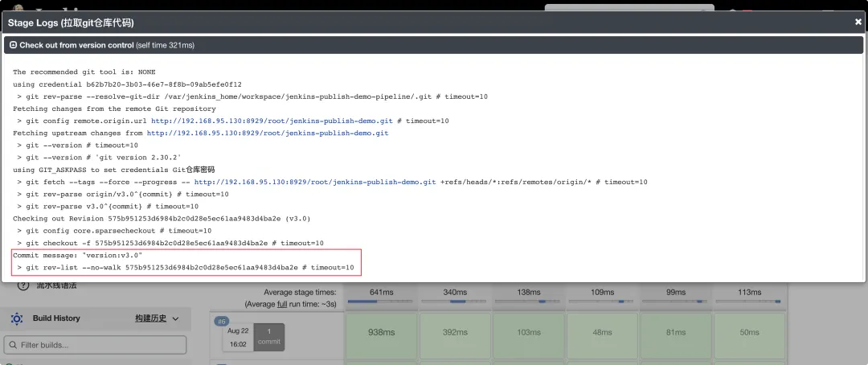This screenshot has height=365, width=868.
Task: Click the Commit message version:v3.0 line
Action: click(77, 255)
